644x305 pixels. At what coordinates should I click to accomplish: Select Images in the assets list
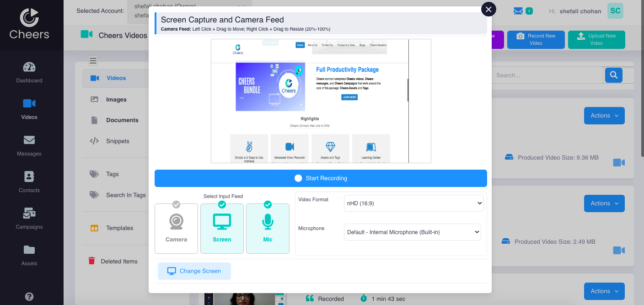(116, 99)
